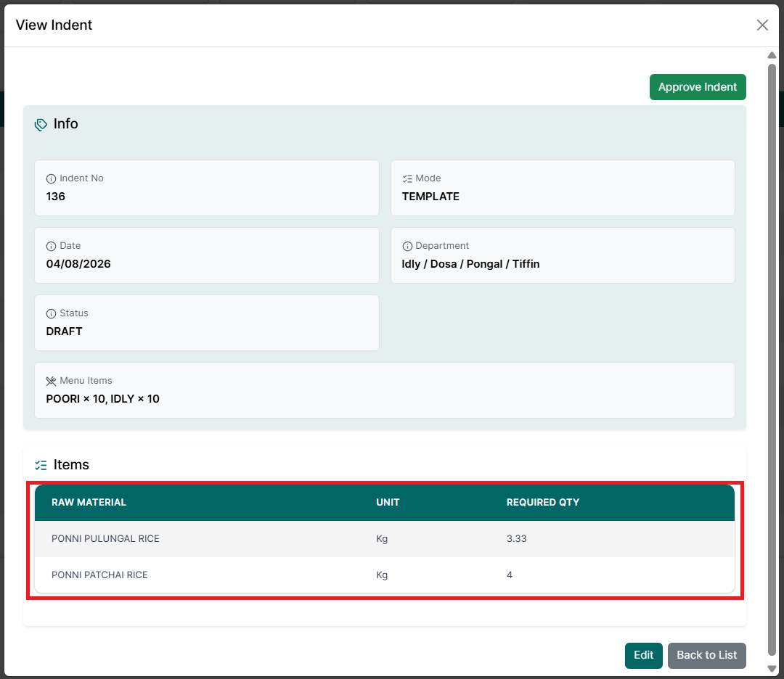Select the POORI × 10, IDLY × 10 text
The width and height of the screenshot is (784, 679).
click(102, 399)
